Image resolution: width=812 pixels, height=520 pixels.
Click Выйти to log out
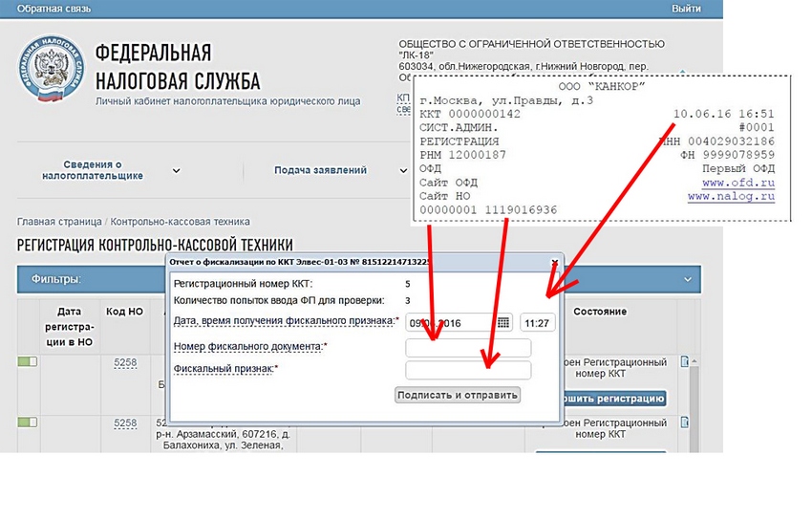pyautogui.click(x=686, y=9)
